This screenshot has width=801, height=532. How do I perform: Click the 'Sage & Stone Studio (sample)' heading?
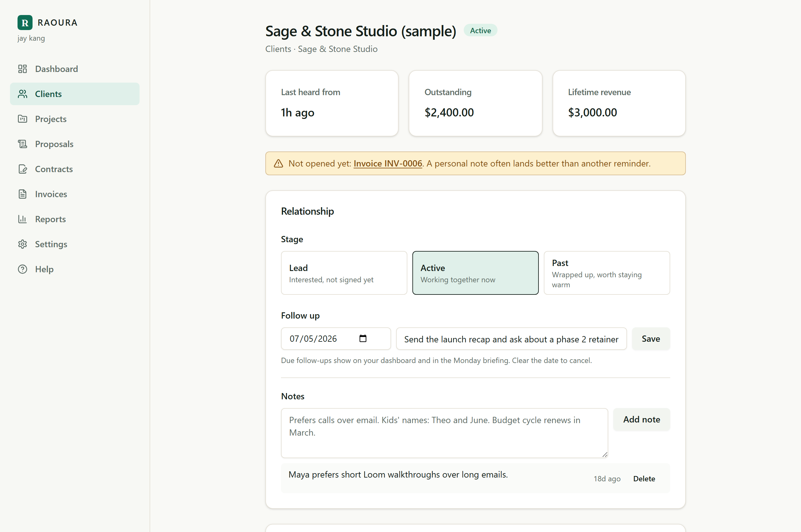[x=361, y=31]
